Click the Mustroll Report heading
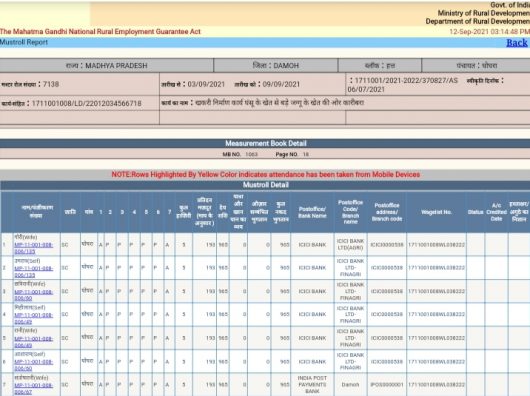 (x=24, y=42)
